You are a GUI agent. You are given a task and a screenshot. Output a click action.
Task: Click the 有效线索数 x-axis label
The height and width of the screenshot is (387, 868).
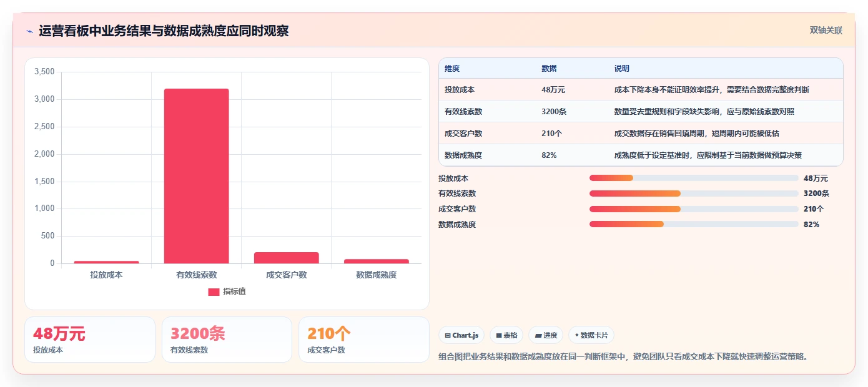(197, 275)
